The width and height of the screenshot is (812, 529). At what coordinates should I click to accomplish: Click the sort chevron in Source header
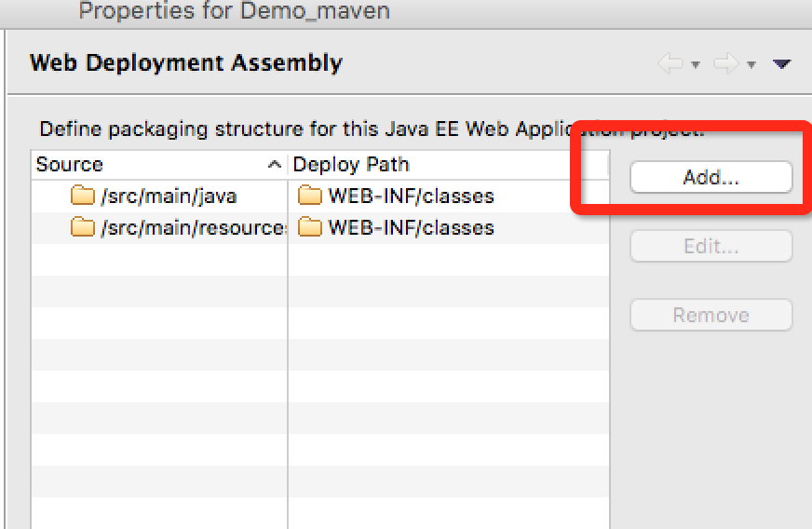275,165
